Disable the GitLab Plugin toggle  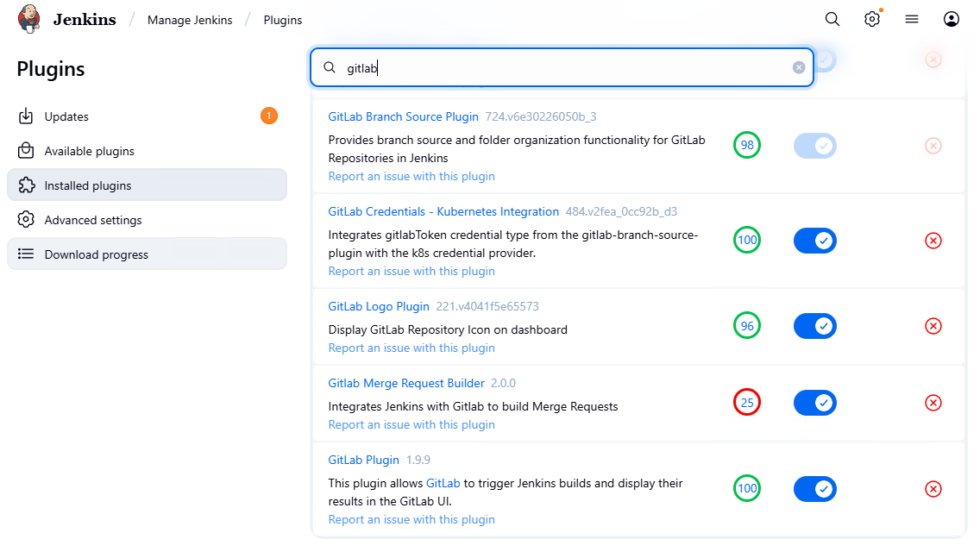tap(815, 489)
